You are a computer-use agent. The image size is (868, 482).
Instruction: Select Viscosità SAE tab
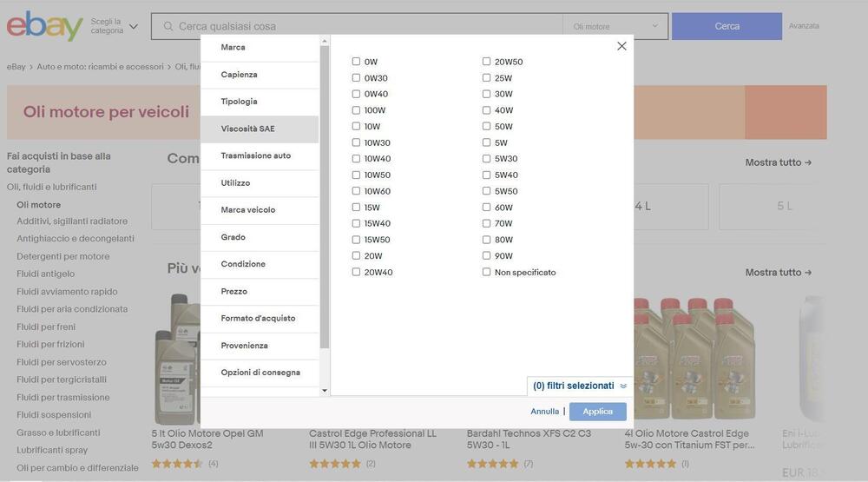click(260, 129)
